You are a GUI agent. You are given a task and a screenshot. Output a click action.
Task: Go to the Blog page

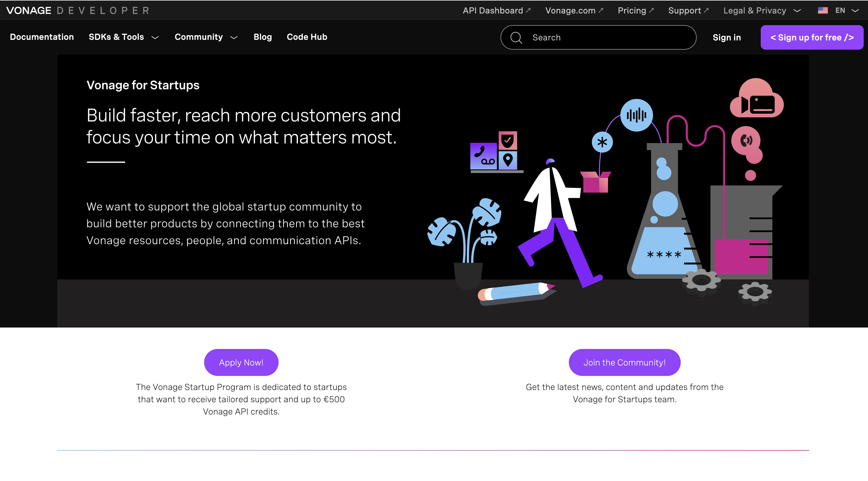click(262, 37)
